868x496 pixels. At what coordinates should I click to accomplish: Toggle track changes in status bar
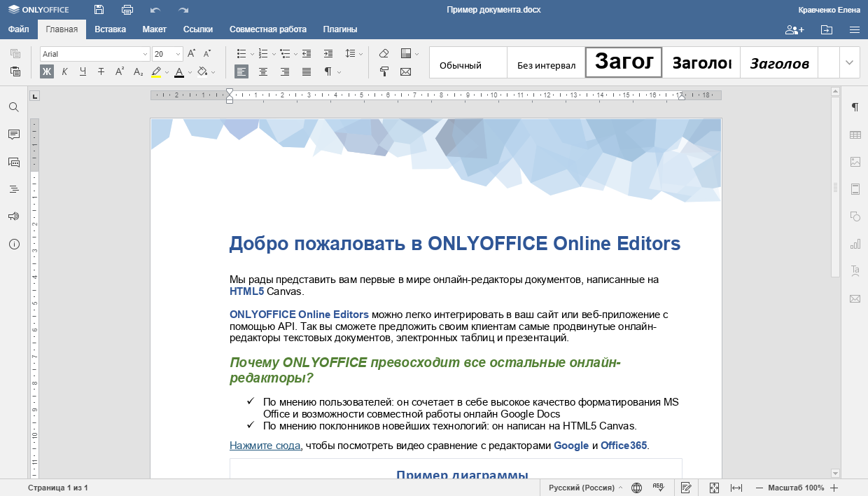coord(686,488)
